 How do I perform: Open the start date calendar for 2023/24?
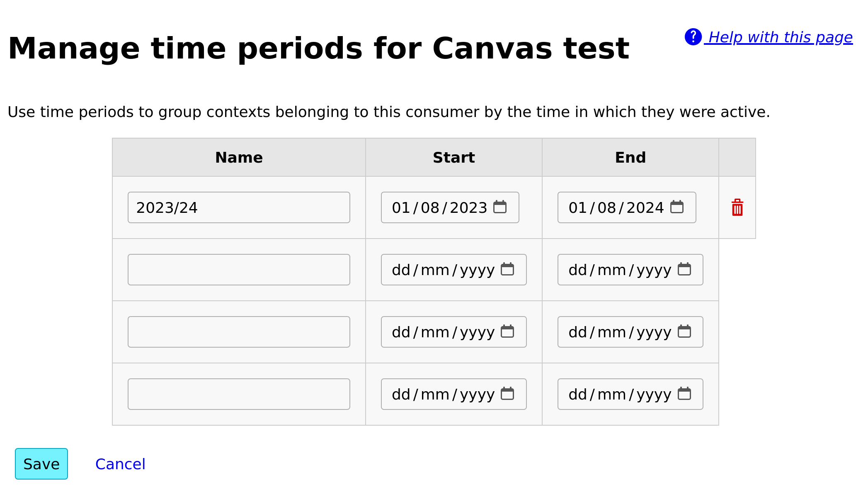coord(503,207)
